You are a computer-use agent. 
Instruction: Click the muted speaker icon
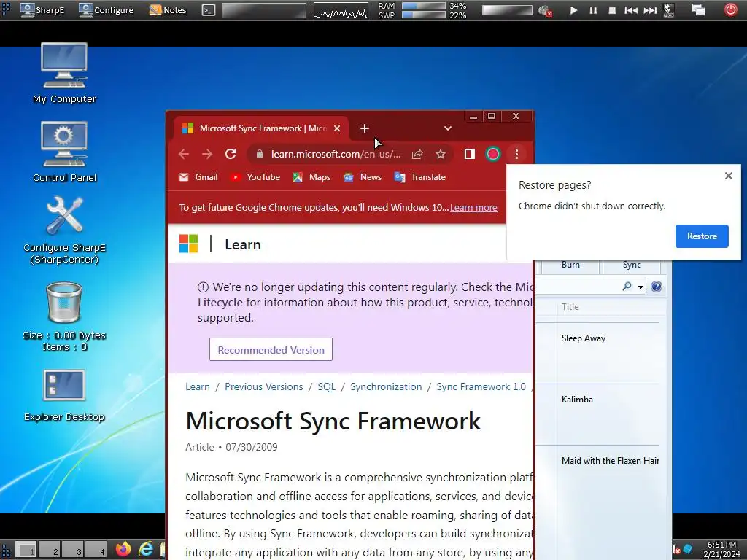(544, 10)
